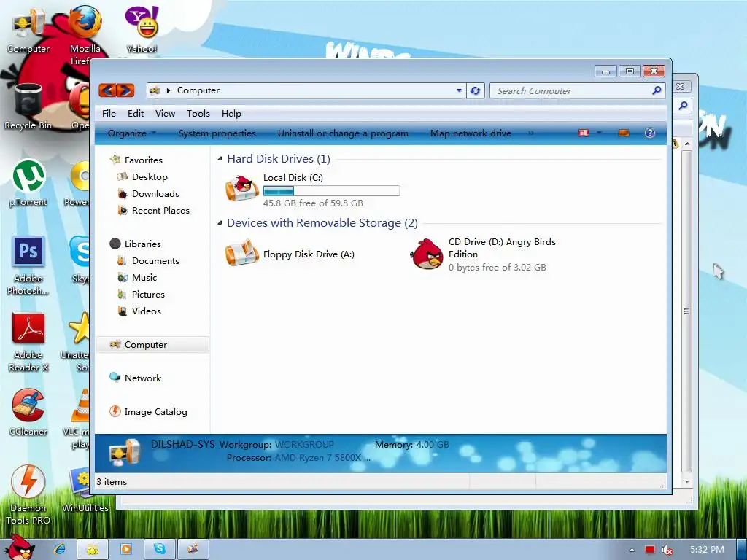
Task: Open the File menu
Action: (109, 113)
